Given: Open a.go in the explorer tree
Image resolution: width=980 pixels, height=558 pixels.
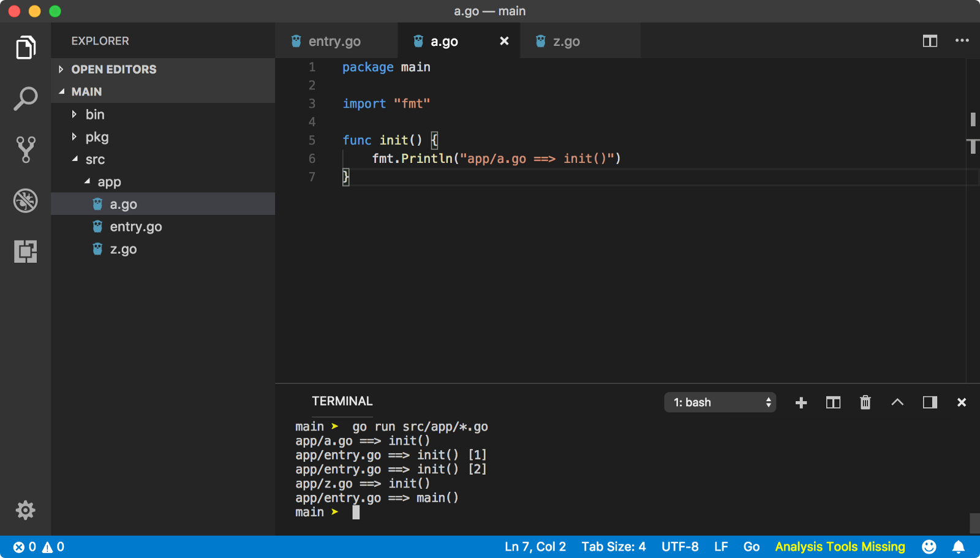Looking at the screenshot, I should [163, 204].
